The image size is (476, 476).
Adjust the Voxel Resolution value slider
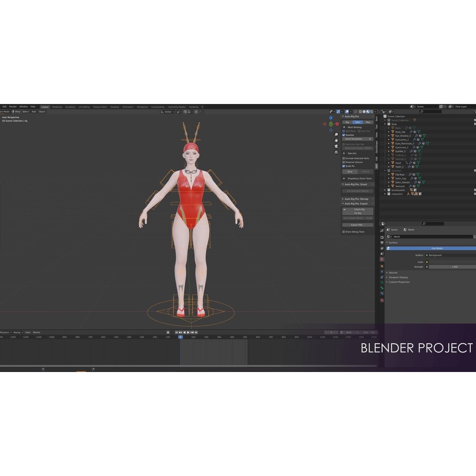(x=357, y=139)
